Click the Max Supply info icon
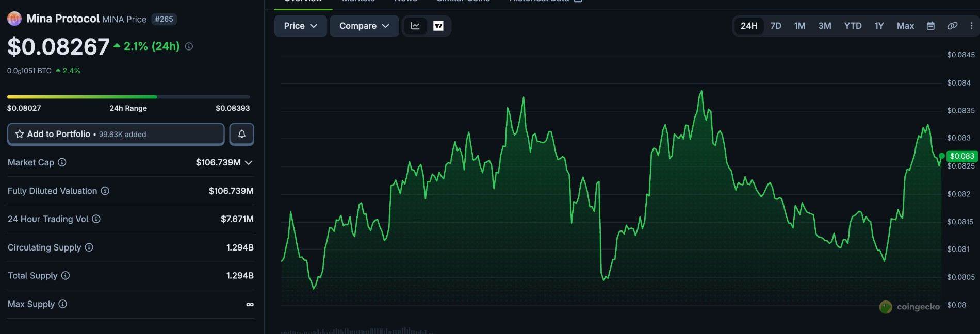This screenshot has width=980, height=334. [62, 304]
